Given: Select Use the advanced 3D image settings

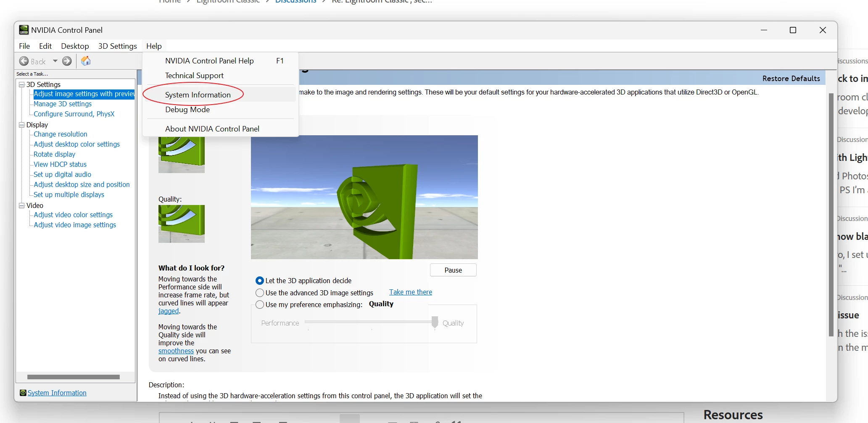Looking at the screenshot, I should [260, 293].
